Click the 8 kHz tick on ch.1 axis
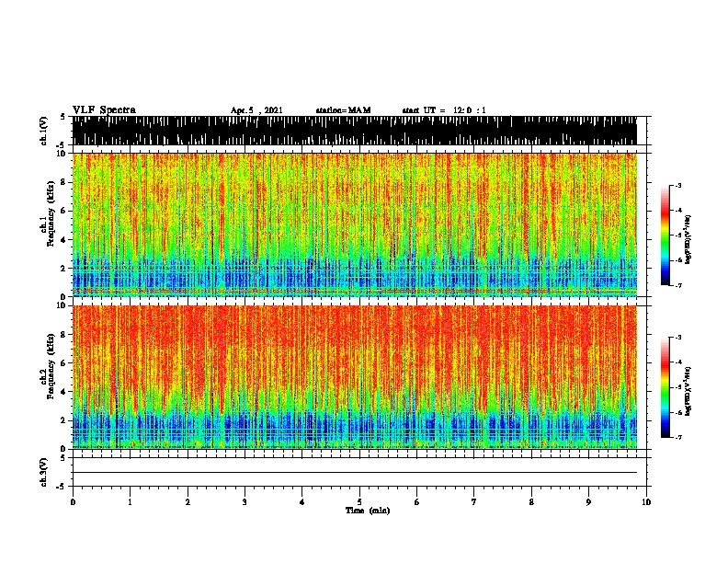 click(x=64, y=182)
